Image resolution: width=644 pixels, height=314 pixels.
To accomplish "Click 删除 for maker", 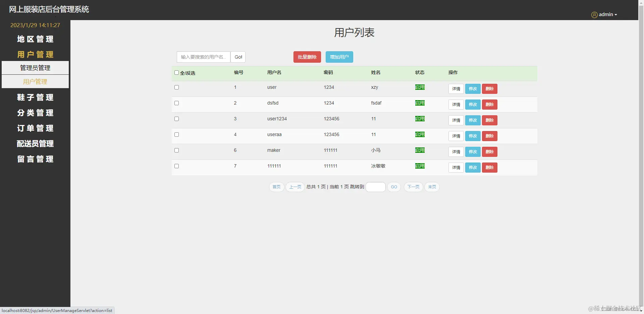I will click(x=490, y=152).
